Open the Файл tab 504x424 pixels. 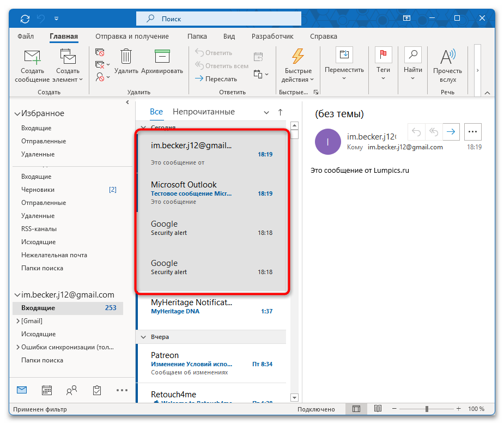[x=26, y=37]
